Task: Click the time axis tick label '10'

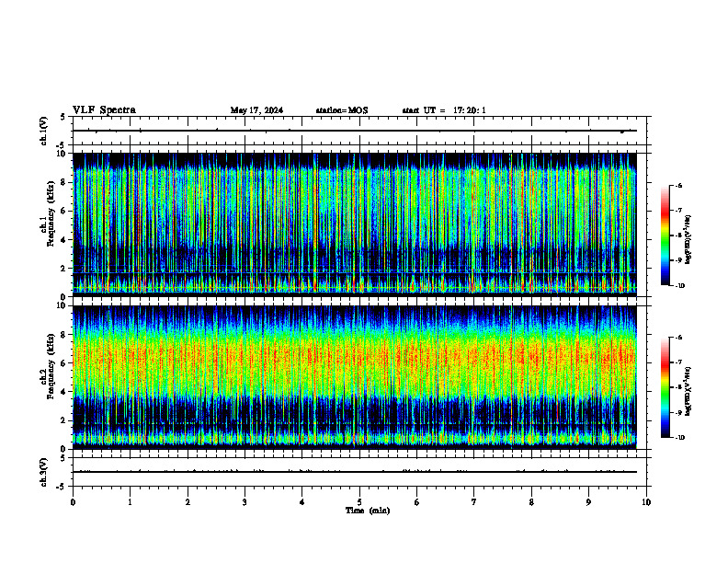Action: tap(646, 502)
